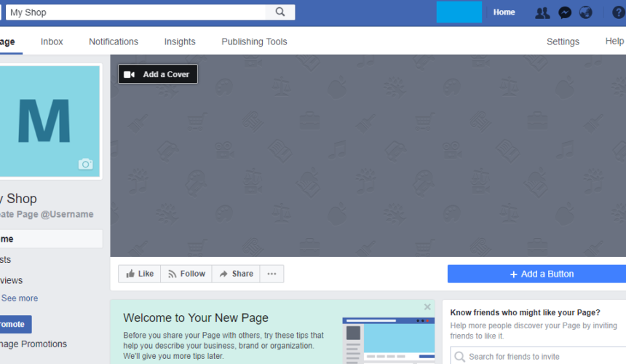This screenshot has width=626, height=364.
Task: Click the blue profile box in top bar
Action: (x=459, y=12)
